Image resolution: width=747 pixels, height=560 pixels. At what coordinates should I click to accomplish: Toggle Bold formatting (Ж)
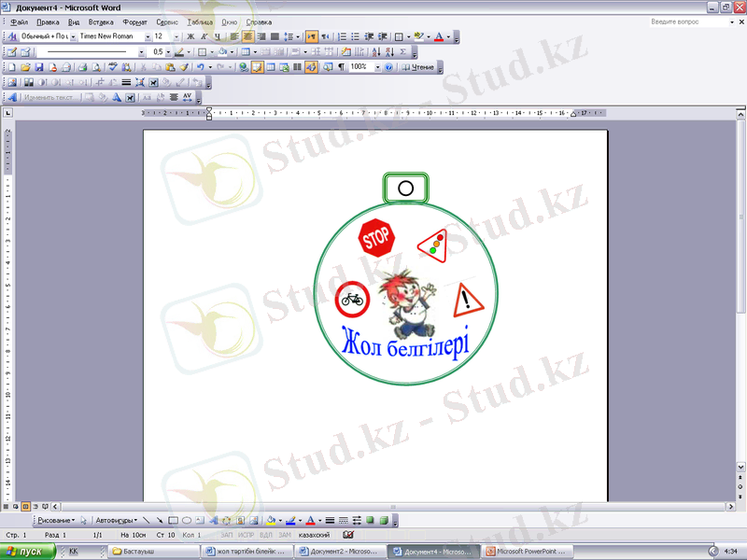click(x=190, y=36)
